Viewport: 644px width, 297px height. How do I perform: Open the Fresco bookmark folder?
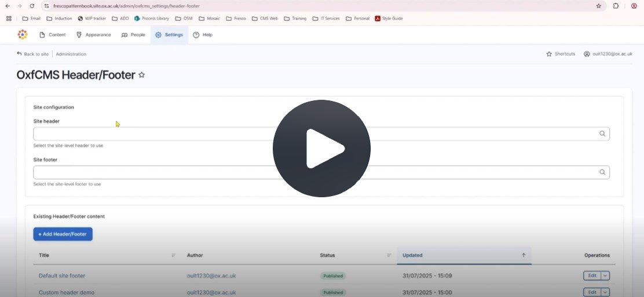coord(236,19)
